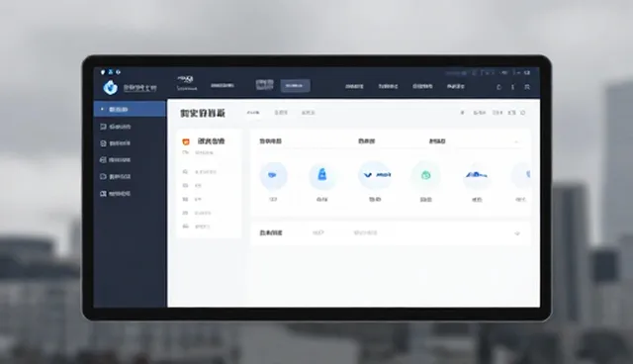Screen dimensions: 633x364
Task: Click the collapse dash in the icon card's header
Action: pos(516,141)
